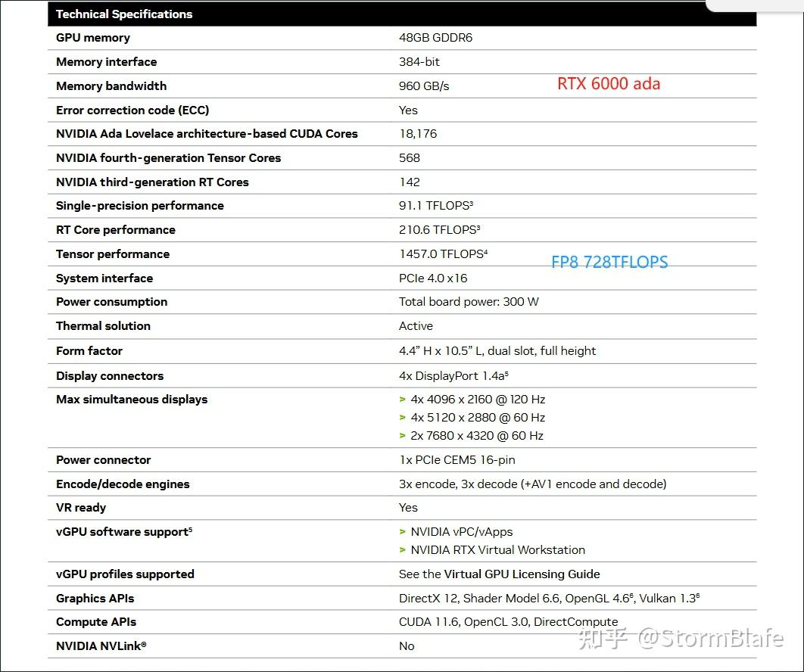804x672 pixels.
Task: Click the System interface label
Action: (x=104, y=278)
